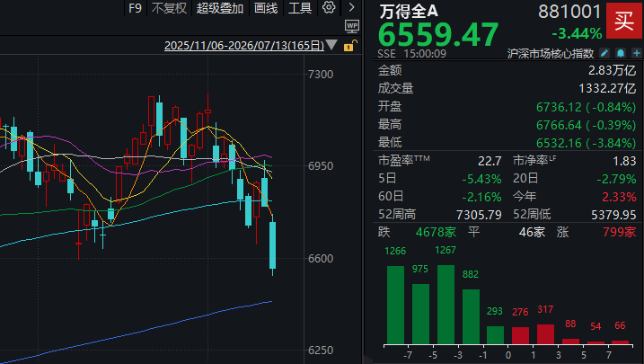Open the 工具 tools menu
The height and width of the screenshot is (364, 644).
click(300, 8)
